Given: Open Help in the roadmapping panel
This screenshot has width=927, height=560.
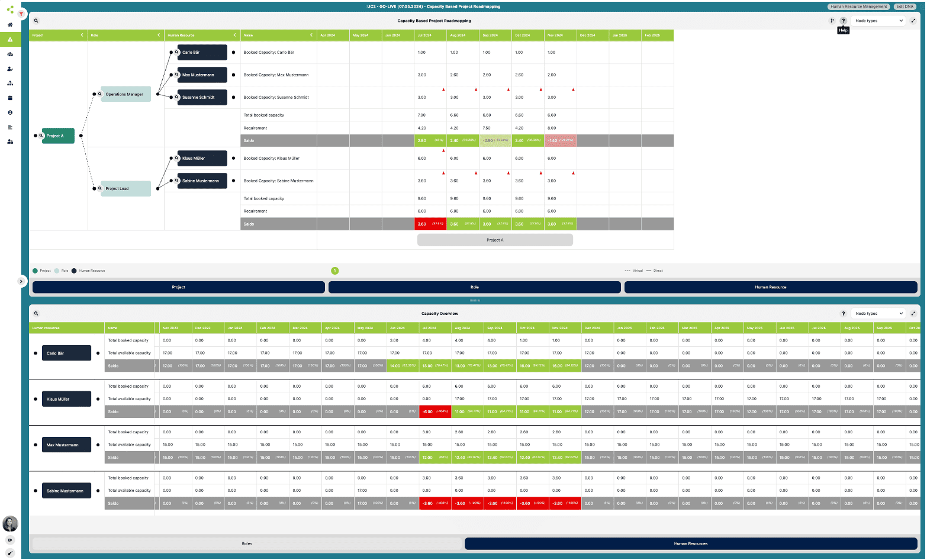Looking at the screenshot, I should pos(844,21).
